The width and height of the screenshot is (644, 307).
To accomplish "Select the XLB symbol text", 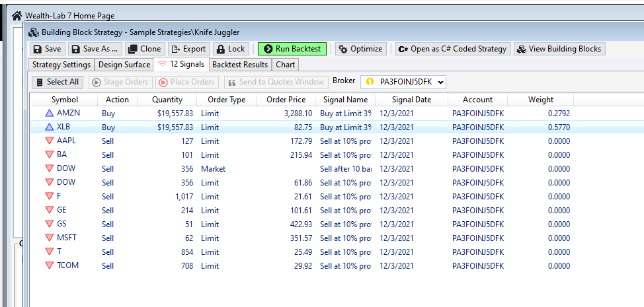I will (x=65, y=127).
